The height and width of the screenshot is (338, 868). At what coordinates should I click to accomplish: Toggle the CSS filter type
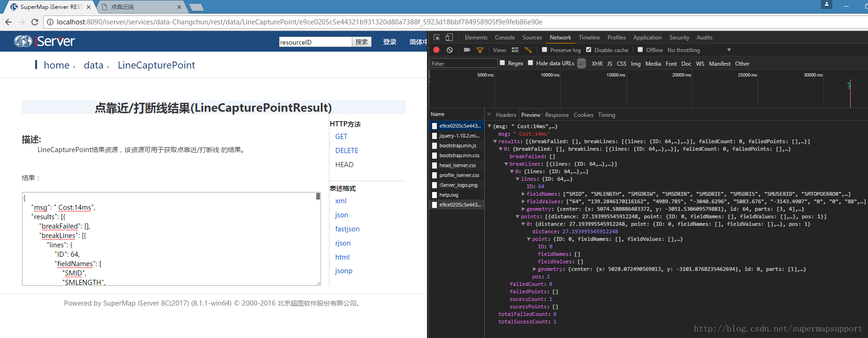[x=621, y=63]
